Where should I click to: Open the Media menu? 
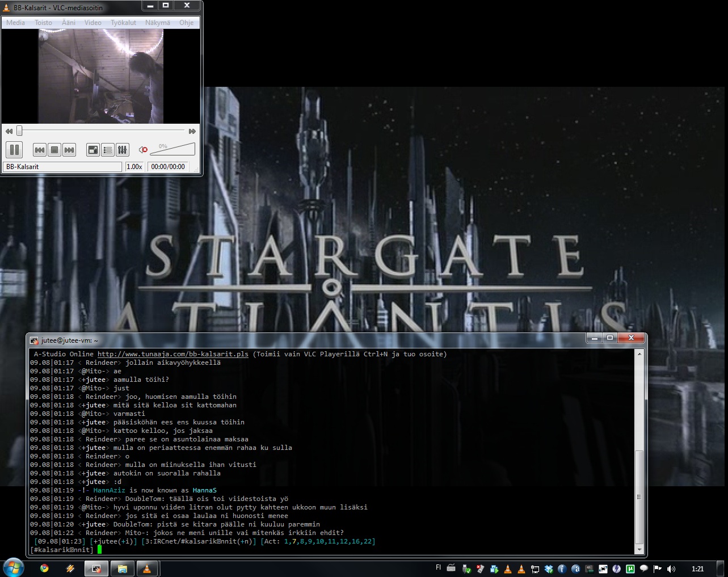coord(15,23)
